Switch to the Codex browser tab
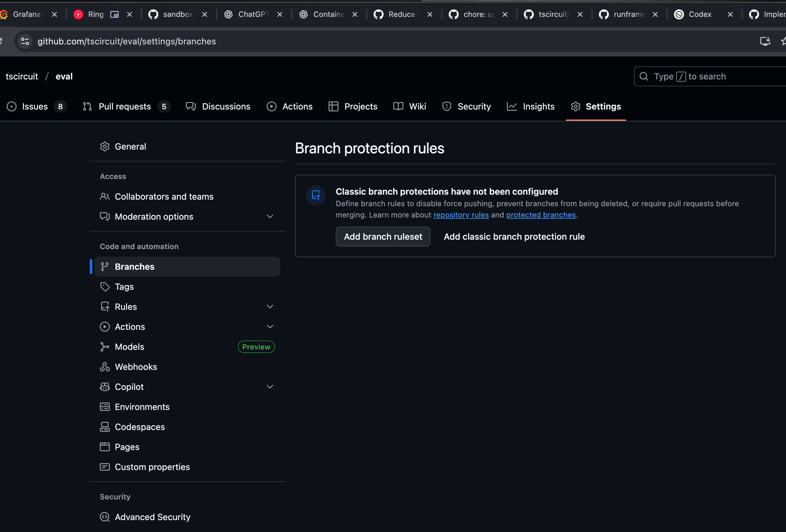 click(699, 14)
